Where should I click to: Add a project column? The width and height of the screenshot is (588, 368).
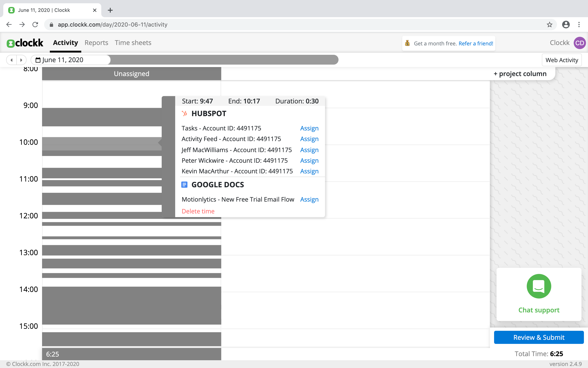coord(520,74)
